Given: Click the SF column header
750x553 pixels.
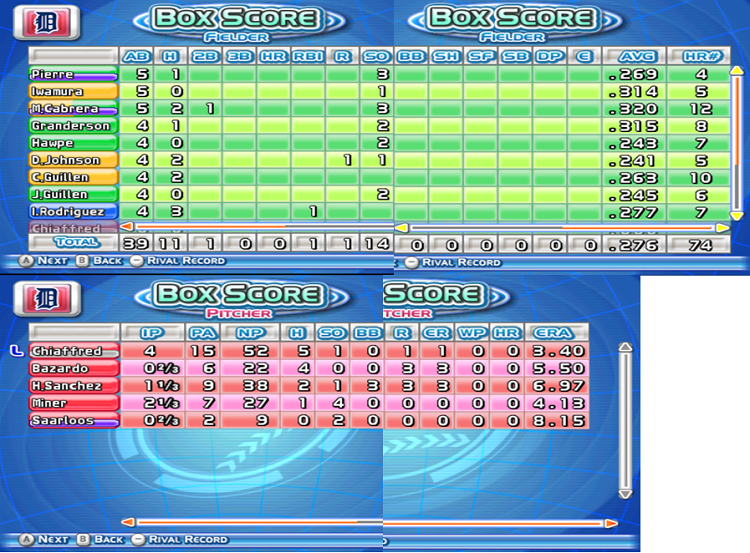Looking at the screenshot, I should [x=480, y=56].
